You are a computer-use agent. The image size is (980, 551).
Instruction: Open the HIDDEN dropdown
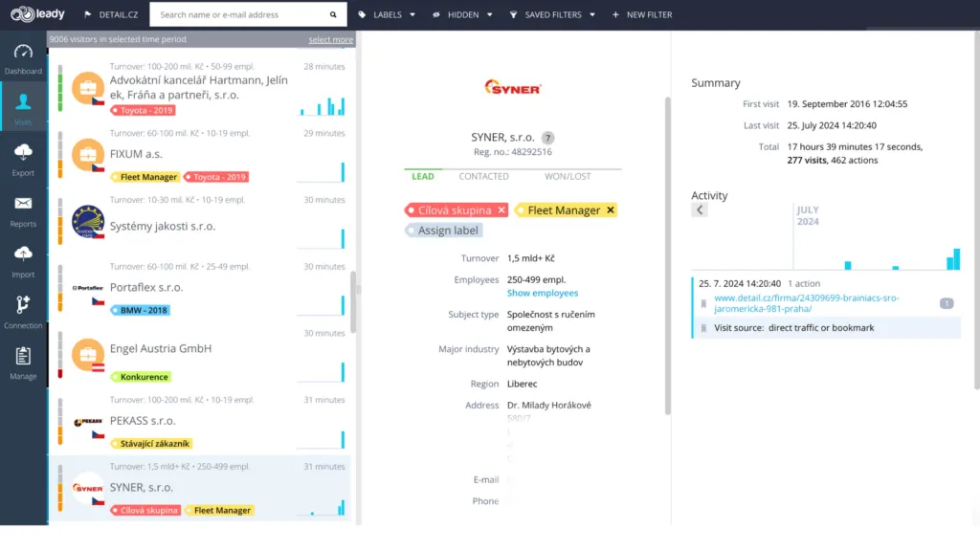(x=462, y=14)
